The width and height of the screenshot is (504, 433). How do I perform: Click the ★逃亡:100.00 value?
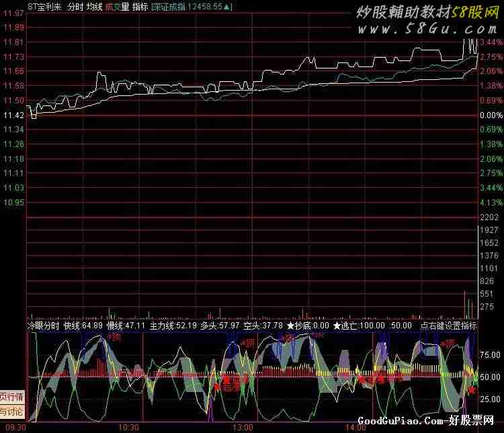click(359, 326)
